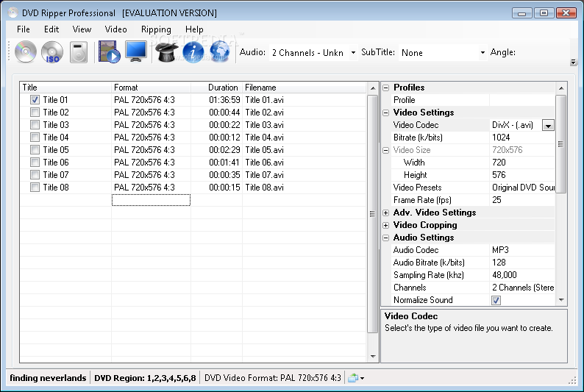
Task: Open the Video Codec dropdown arrow
Action: [x=548, y=125]
